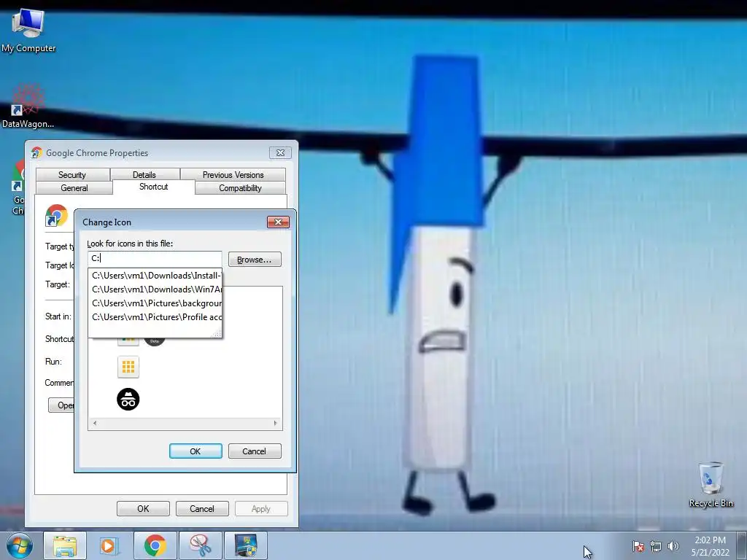747x560 pixels.
Task: Open the DataWagon desktop shortcut
Action: point(28,106)
